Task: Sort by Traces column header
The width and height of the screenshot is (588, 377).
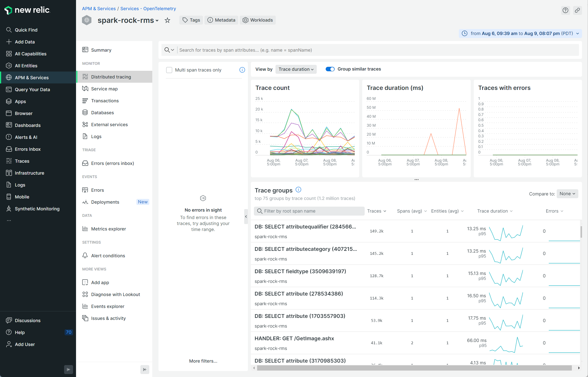Action: click(377, 211)
